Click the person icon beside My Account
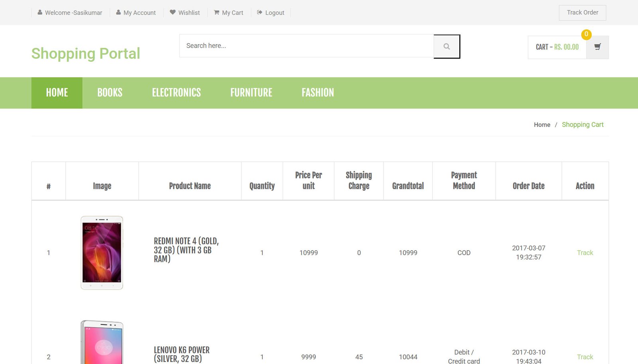 [x=118, y=12]
